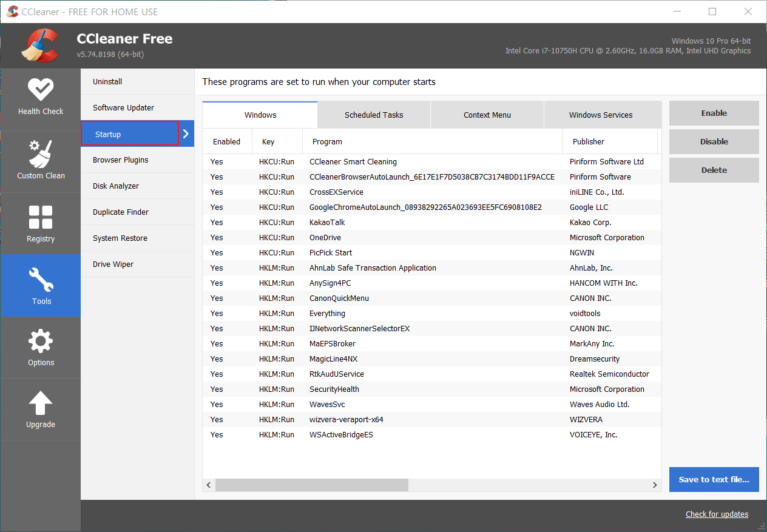Select the CCleanerBrowserAutoLaunch entry
Image resolution: width=767 pixels, height=532 pixels.
pos(432,177)
